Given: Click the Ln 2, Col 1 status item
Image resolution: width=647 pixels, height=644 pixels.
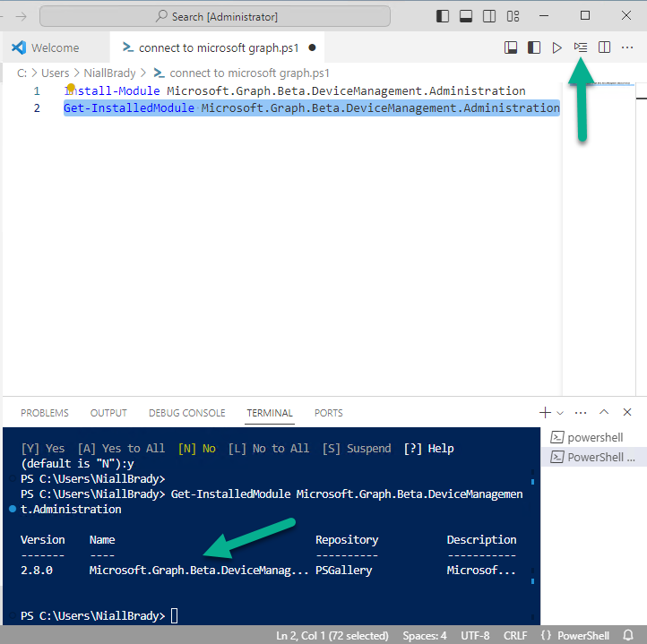Looking at the screenshot, I should click(x=332, y=636).
